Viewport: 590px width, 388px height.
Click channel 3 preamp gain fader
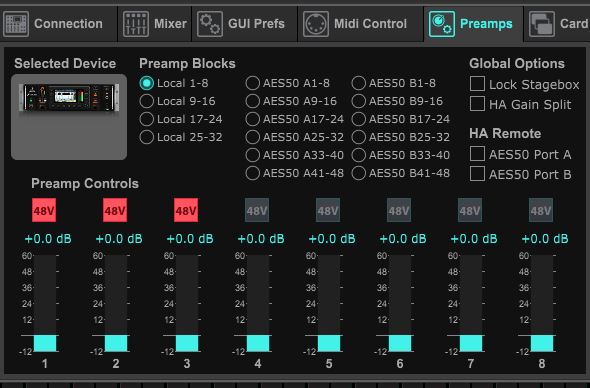click(x=187, y=303)
